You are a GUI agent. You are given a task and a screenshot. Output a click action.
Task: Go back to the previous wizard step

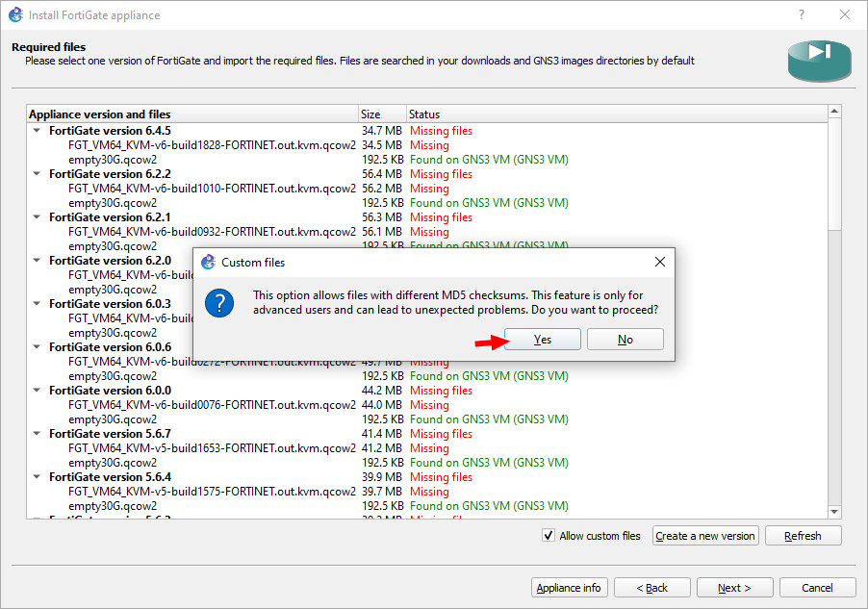click(x=651, y=587)
